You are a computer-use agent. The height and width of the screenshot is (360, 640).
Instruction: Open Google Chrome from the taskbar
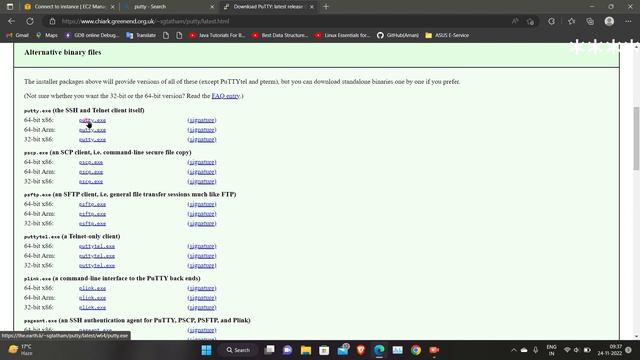tap(416, 350)
